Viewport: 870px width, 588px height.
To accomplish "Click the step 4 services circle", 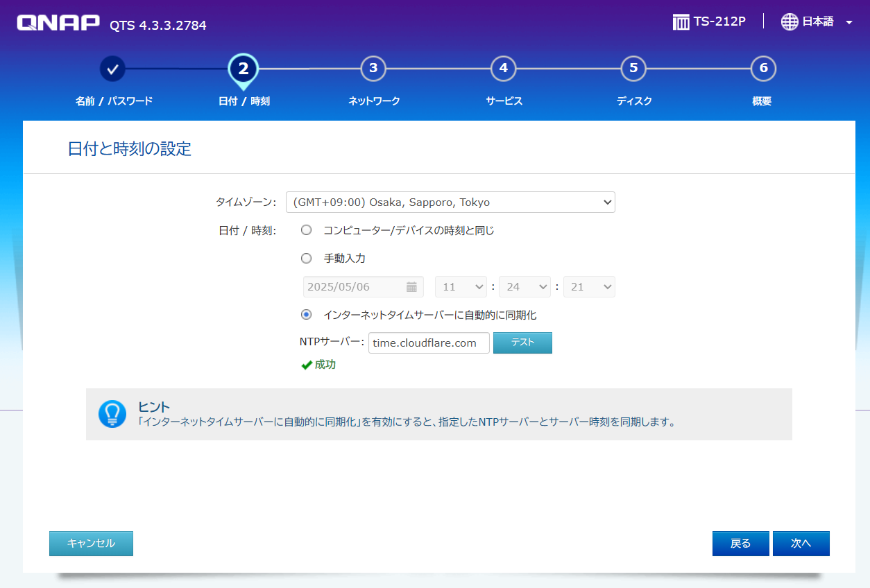I will (x=503, y=69).
